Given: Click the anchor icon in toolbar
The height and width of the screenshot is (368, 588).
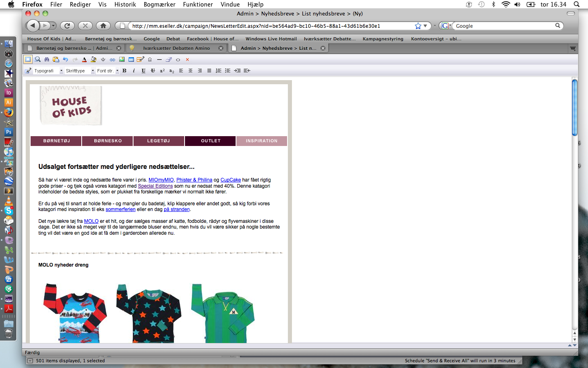Looking at the screenshot, I should (103, 60).
